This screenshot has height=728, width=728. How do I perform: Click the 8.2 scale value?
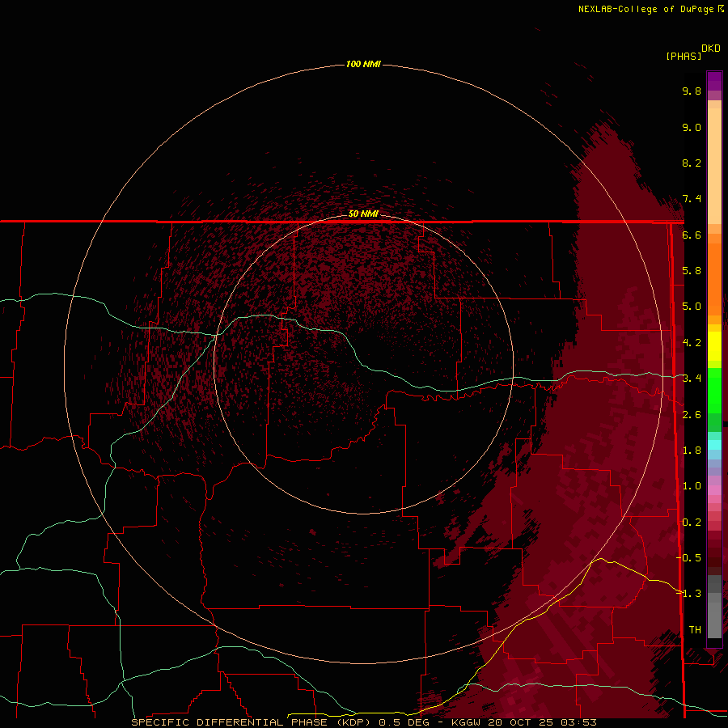[692, 163]
